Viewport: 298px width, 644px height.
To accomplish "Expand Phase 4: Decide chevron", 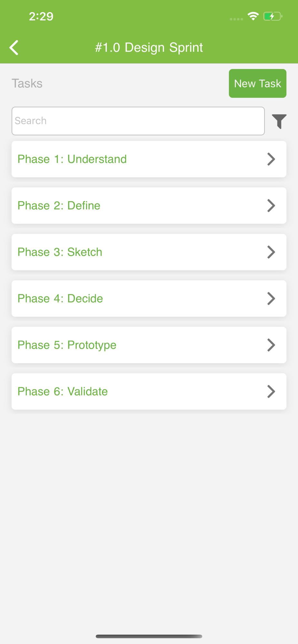I will (x=271, y=298).
